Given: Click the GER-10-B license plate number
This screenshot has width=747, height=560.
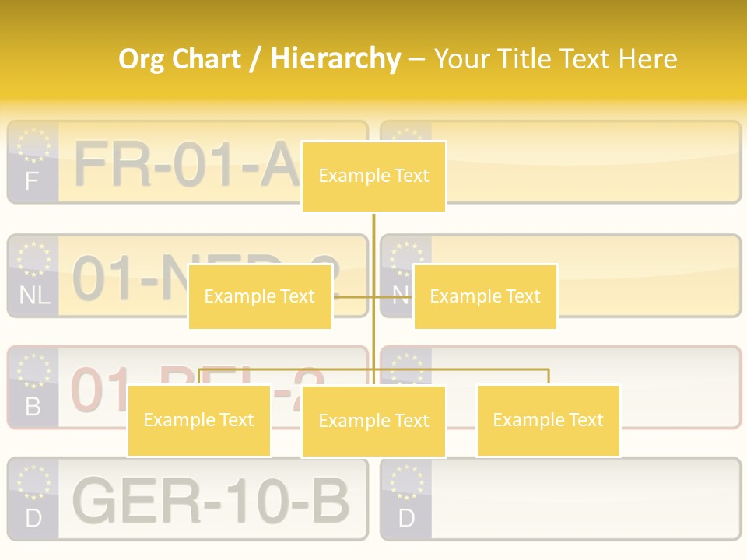Looking at the screenshot, I should coord(210,501).
